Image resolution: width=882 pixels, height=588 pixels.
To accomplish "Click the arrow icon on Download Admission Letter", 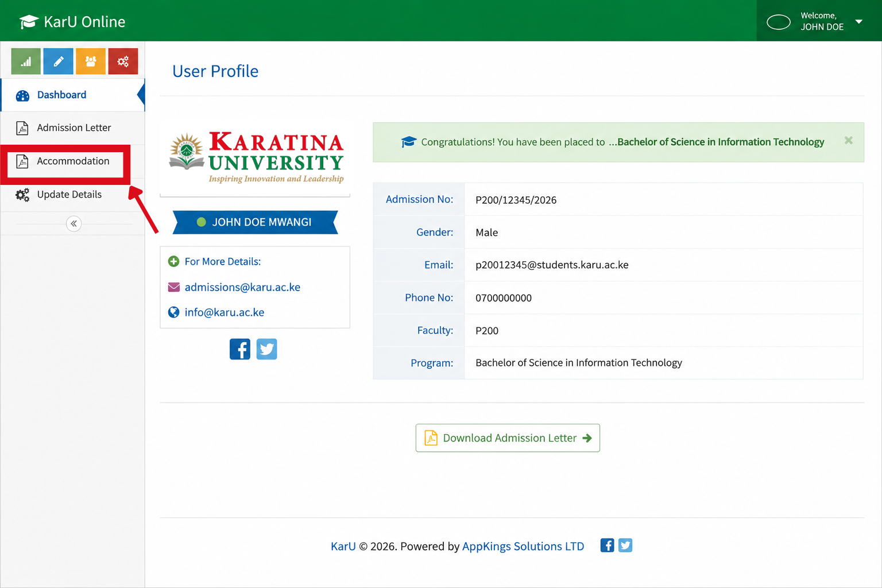I will tap(587, 438).
